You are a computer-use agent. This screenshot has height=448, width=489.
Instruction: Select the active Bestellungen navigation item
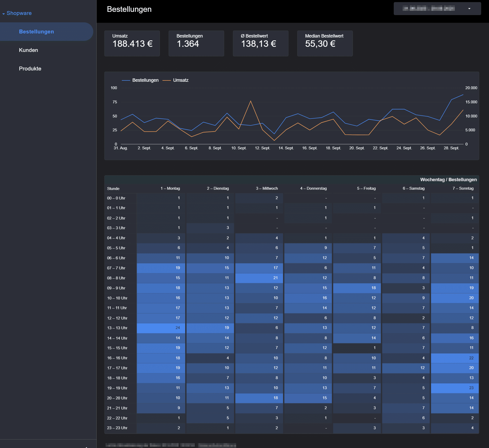pyautogui.click(x=36, y=32)
